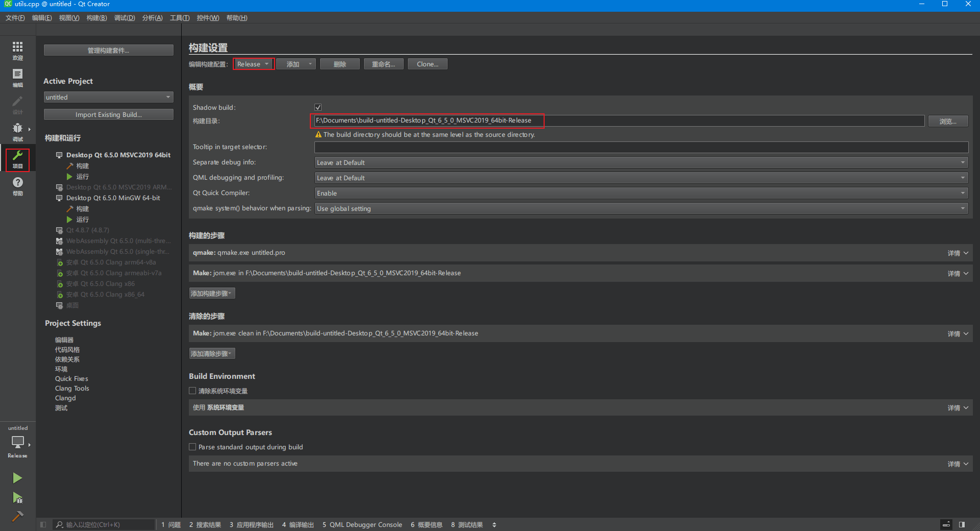Click the Clone button

tap(428, 64)
